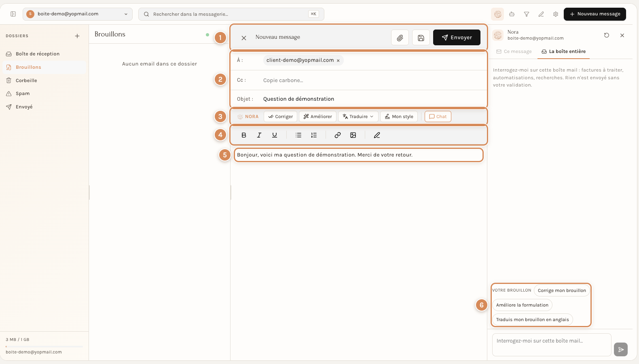Insert a hyperlink

tap(338, 135)
